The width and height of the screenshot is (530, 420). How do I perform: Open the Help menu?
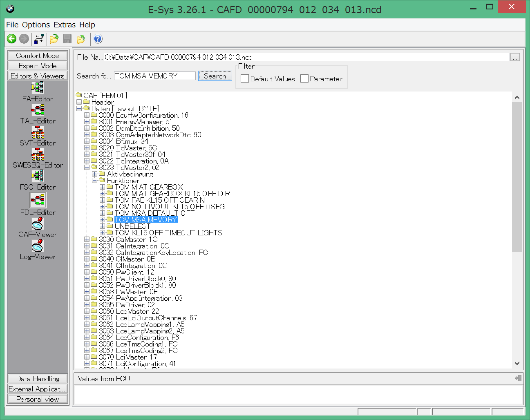click(87, 25)
